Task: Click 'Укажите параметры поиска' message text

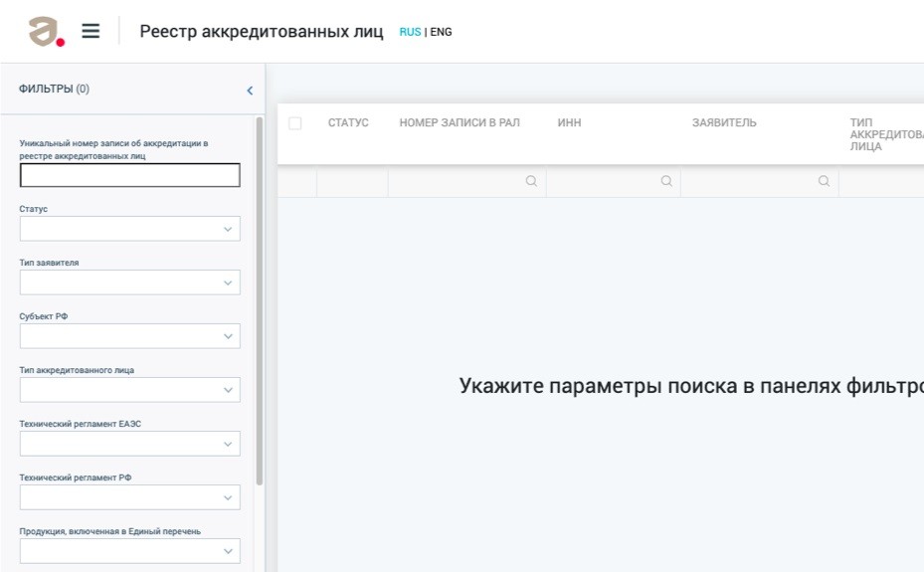Action: point(691,386)
